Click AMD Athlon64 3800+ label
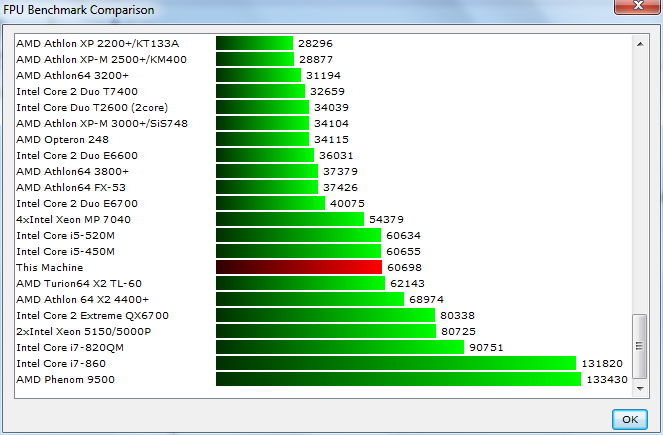The width and height of the screenshot is (663, 435). click(x=72, y=171)
